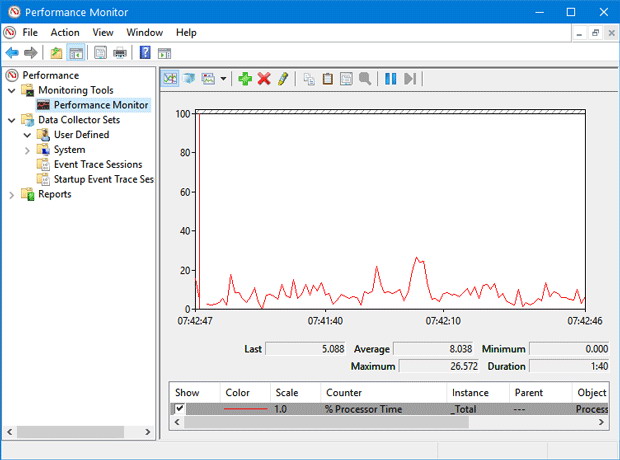Click the Up one level folder icon

[x=56, y=53]
